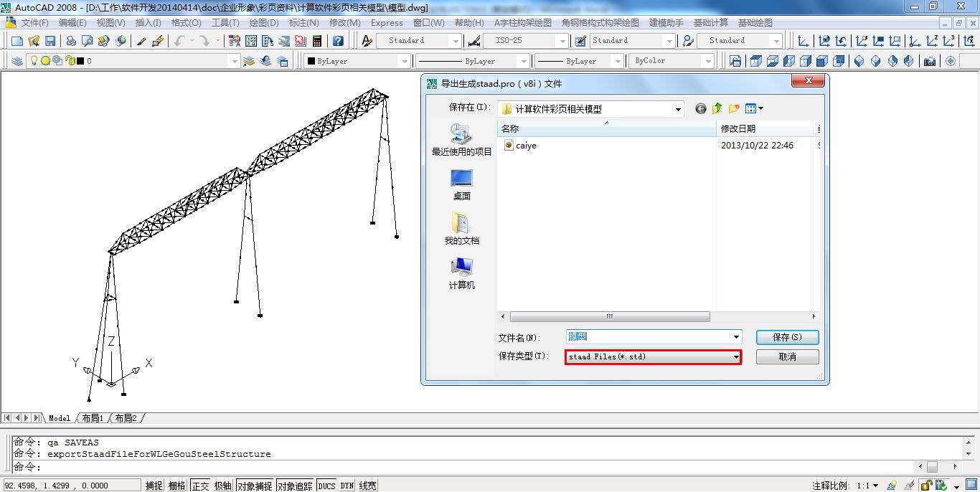The width and height of the screenshot is (980, 492).
Task: Open the 保存在 folder location dropdown
Action: coord(678,109)
